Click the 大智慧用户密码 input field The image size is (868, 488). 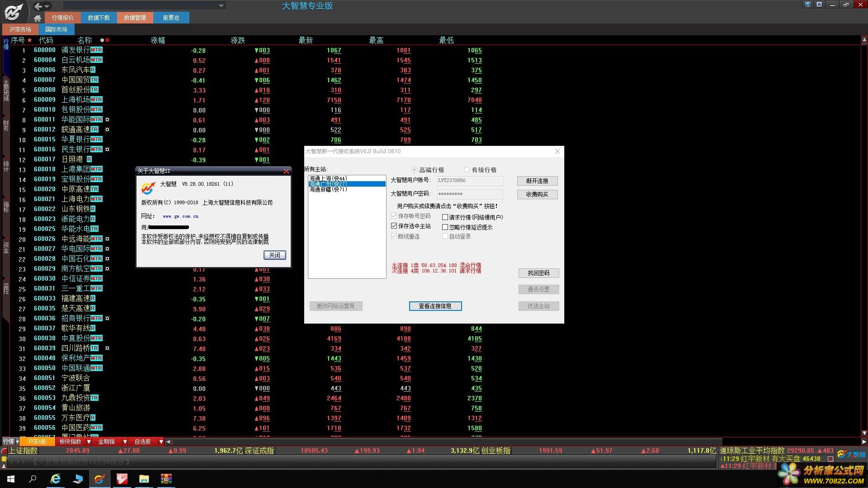click(x=470, y=194)
